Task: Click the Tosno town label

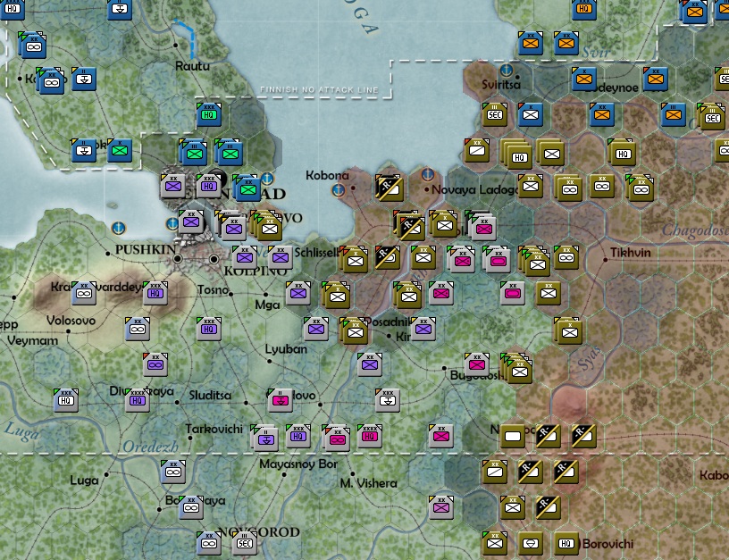Action: point(213,290)
